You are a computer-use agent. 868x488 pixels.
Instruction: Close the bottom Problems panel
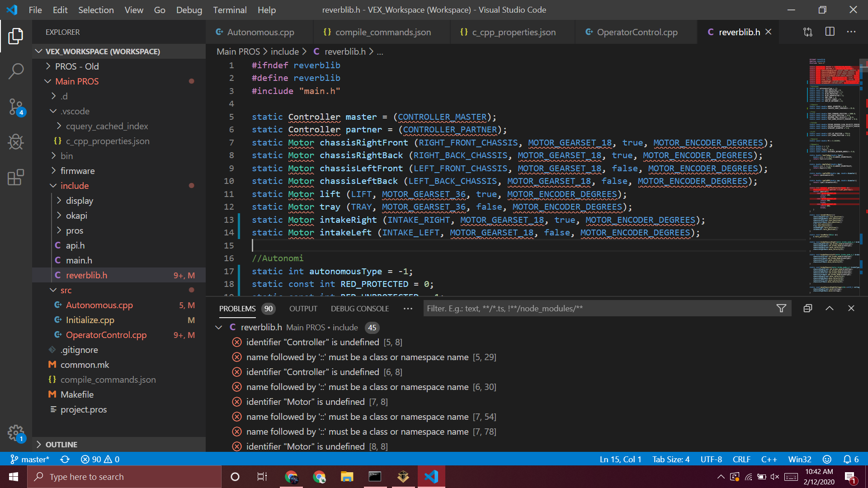[851, 308]
